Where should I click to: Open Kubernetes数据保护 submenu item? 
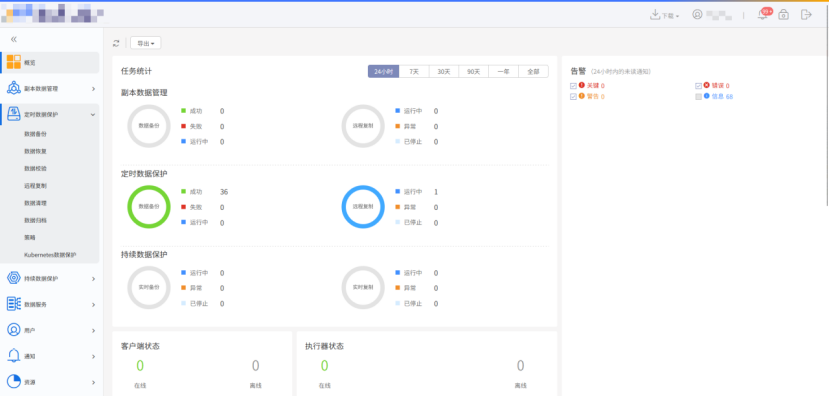coord(50,255)
